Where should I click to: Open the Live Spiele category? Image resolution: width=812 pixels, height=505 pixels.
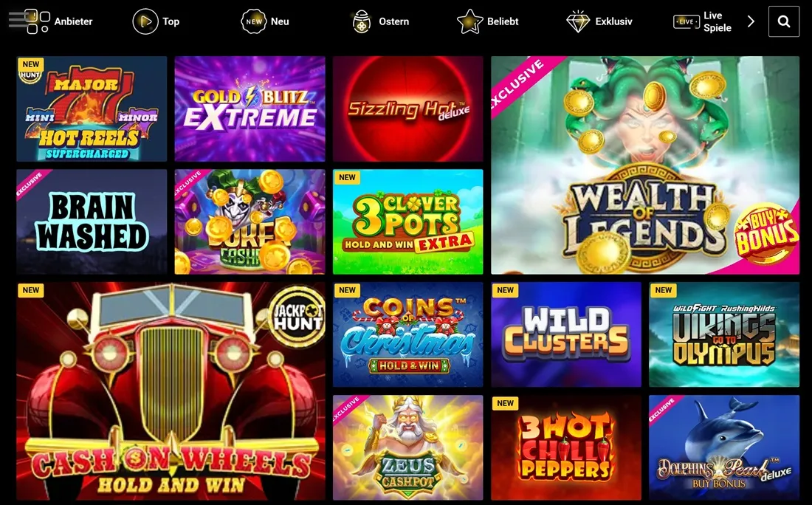702,21
